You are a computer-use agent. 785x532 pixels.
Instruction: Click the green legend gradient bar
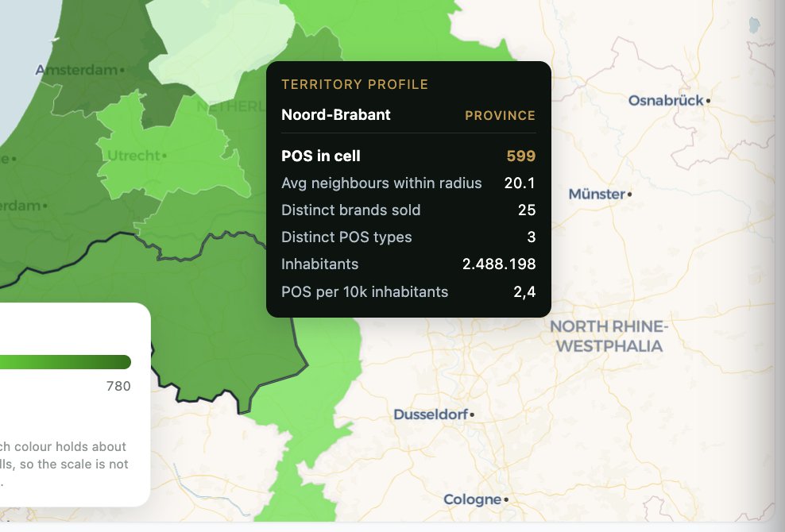(66, 362)
